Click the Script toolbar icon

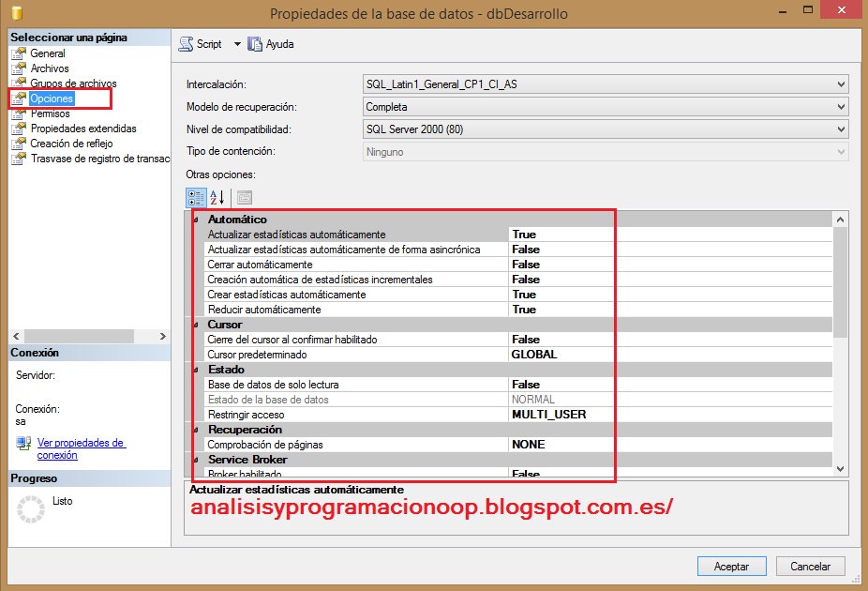[186, 44]
